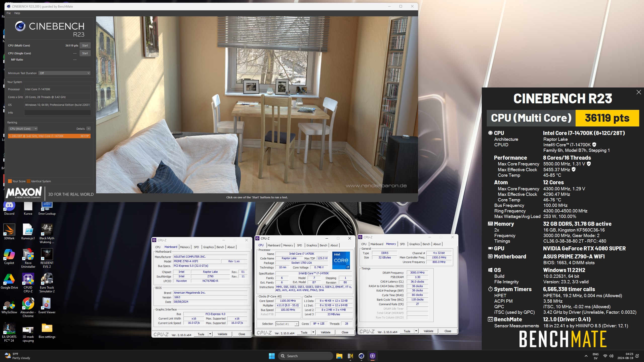Open the Tools dropdown arrow in Mainboard CPU-Z
The image size is (644, 362).
click(210, 334)
